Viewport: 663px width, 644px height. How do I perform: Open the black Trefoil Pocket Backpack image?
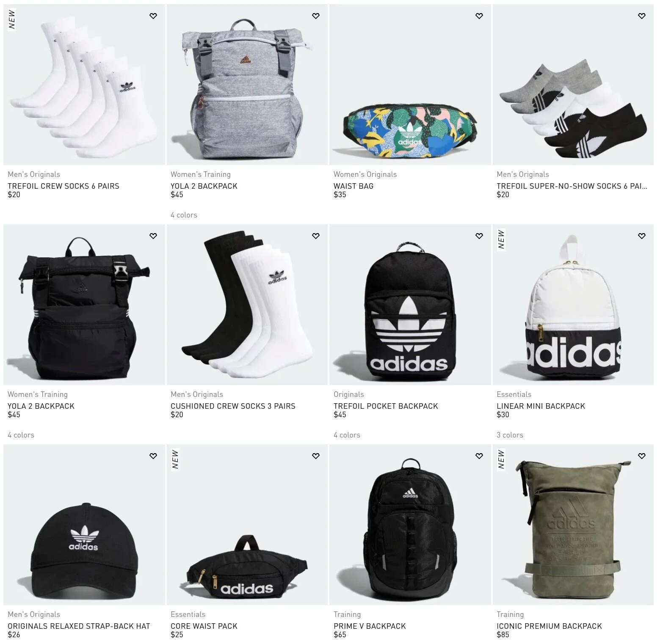410,305
